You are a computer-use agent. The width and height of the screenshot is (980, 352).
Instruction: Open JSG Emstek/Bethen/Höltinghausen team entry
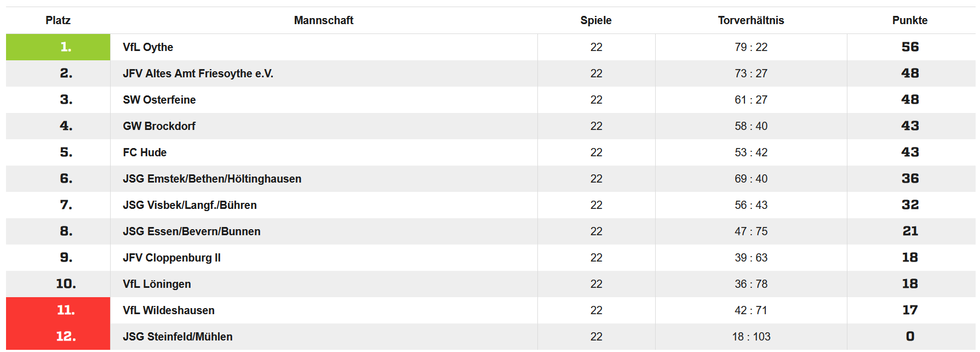click(212, 179)
